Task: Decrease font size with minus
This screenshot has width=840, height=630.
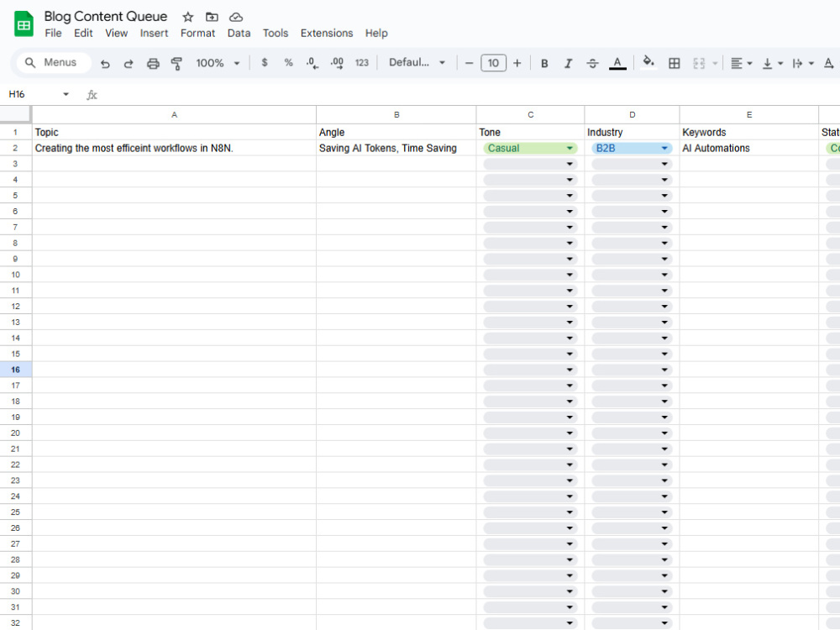Action: pyautogui.click(x=470, y=63)
